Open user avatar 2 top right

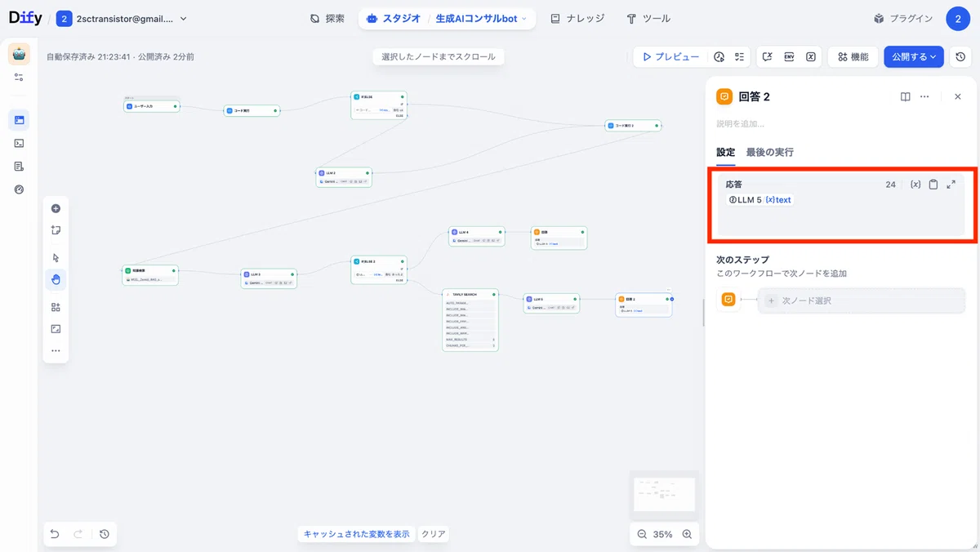coord(958,18)
